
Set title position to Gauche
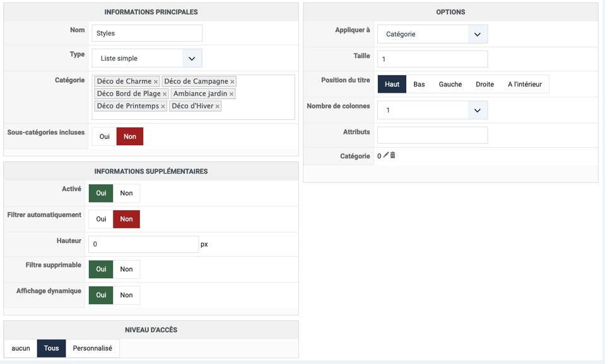point(450,85)
